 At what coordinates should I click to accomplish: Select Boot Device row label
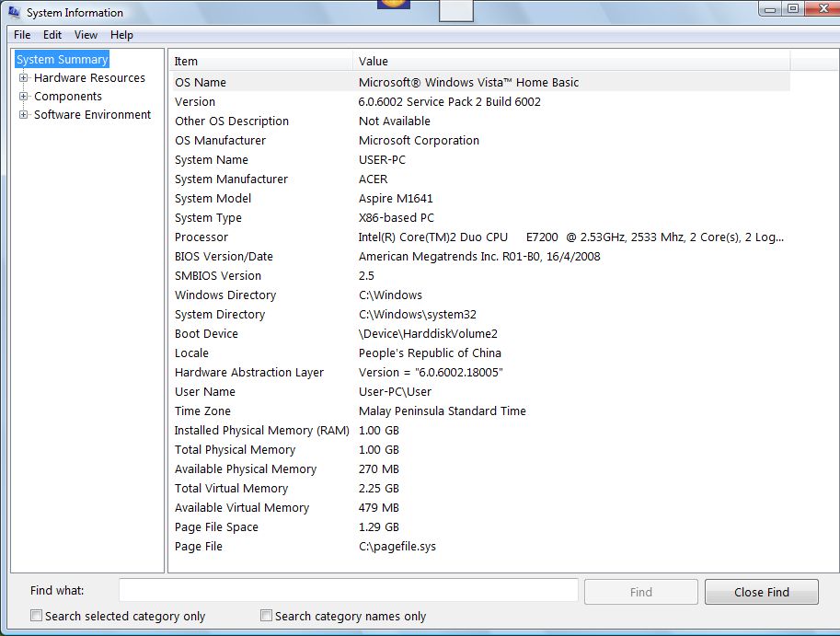[206, 333]
